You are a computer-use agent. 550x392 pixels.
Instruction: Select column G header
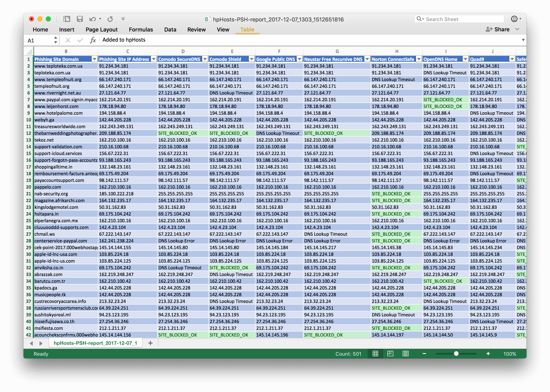click(x=337, y=51)
